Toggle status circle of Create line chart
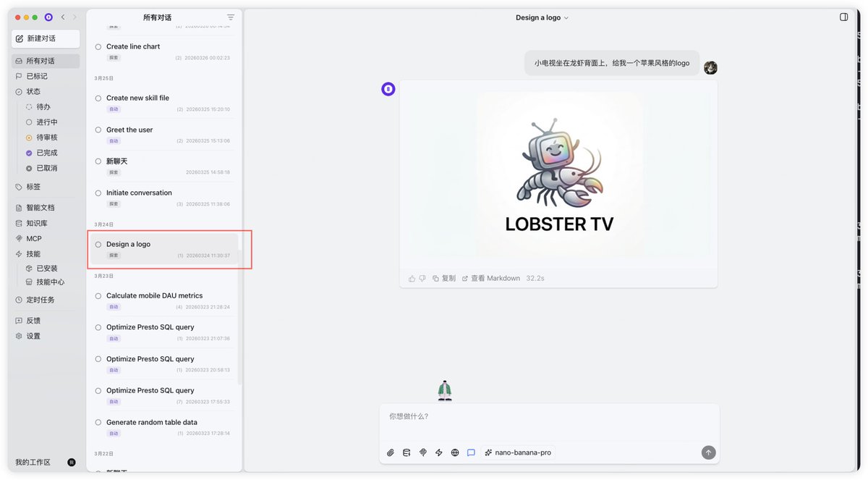This screenshot has height=480, width=868. 98,47
